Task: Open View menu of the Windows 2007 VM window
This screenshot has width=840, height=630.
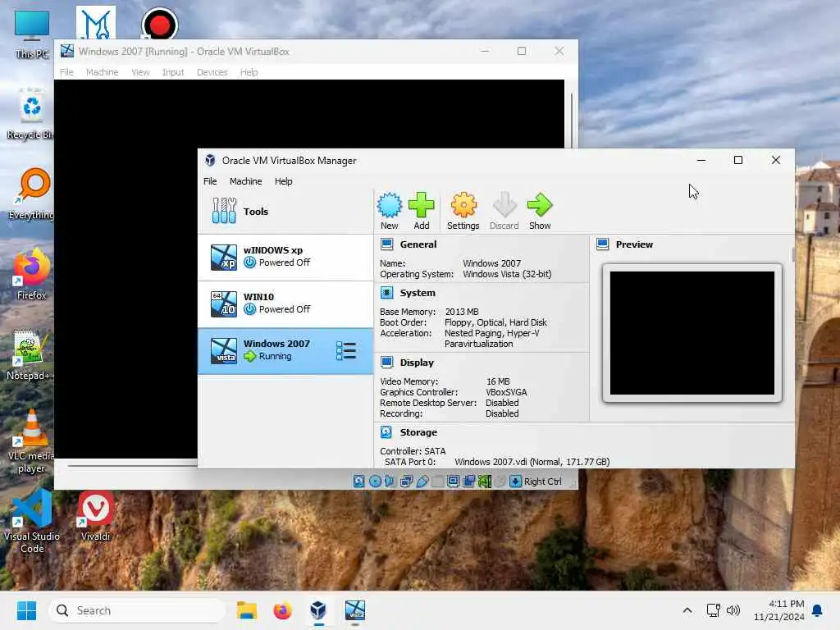Action: pyautogui.click(x=140, y=72)
